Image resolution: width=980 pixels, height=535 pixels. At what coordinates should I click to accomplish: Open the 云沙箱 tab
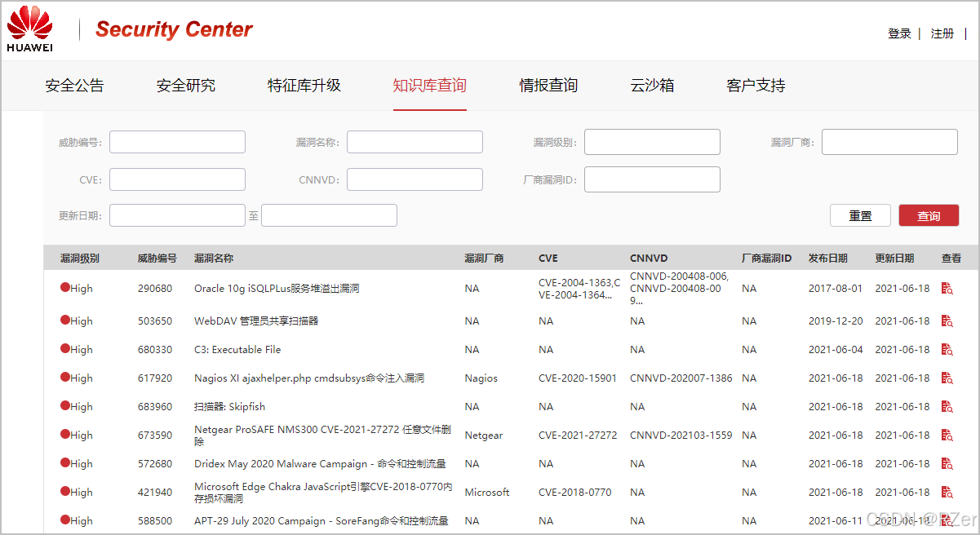[652, 86]
